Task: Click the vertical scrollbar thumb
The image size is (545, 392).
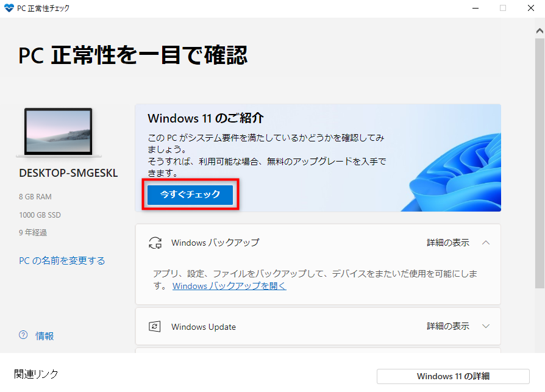Action: [540, 163]
